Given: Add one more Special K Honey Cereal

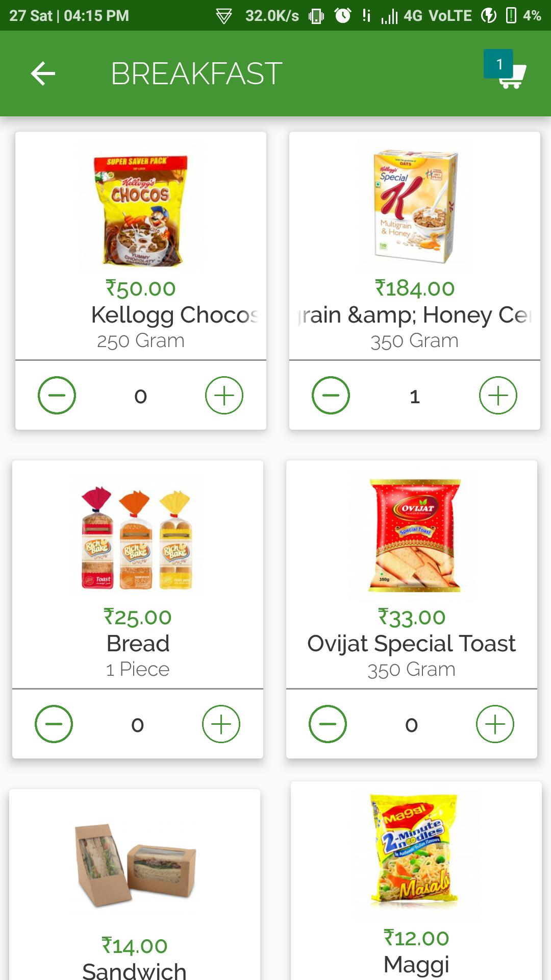Looking at the screenshot, I should (498, 396).
